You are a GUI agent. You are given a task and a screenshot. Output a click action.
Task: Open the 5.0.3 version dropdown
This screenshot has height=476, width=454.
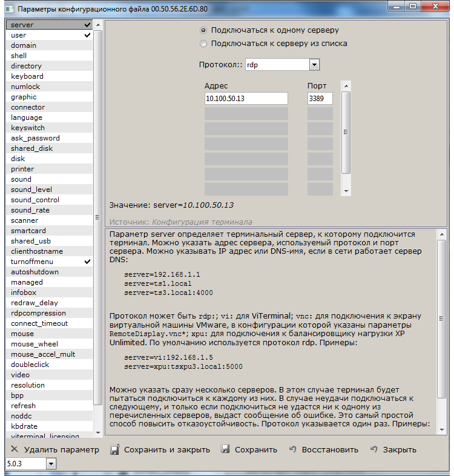pos(50,464)
